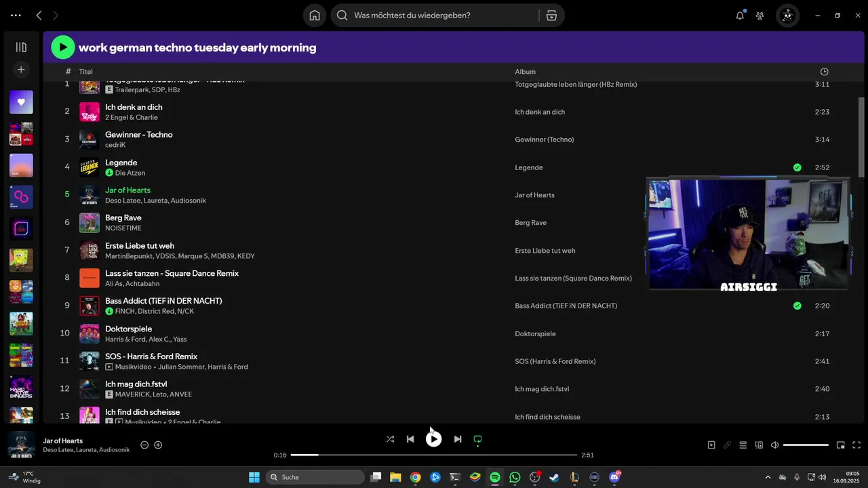Go to the Spotify Home page

pos(315,15)
